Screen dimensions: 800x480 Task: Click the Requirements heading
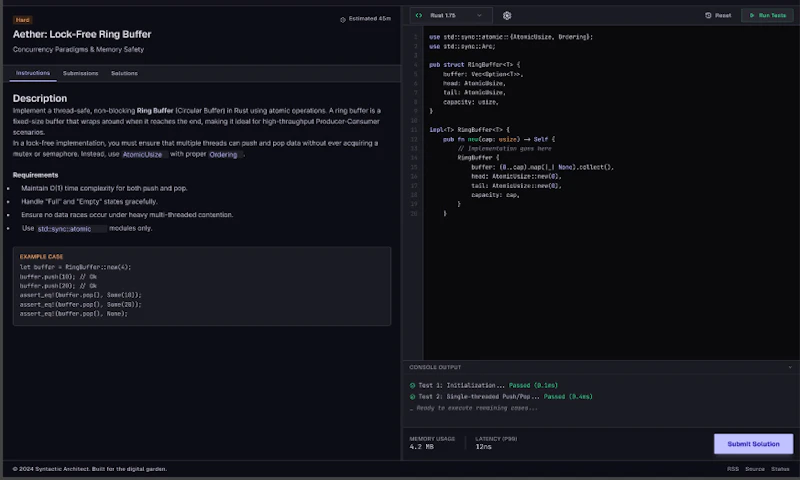click(x=35, y=175)
